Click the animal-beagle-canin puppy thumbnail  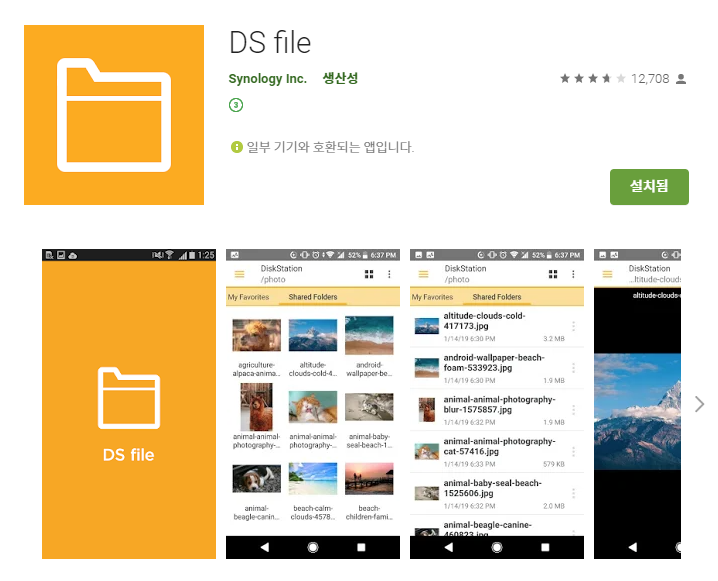[x=256, y=479]
